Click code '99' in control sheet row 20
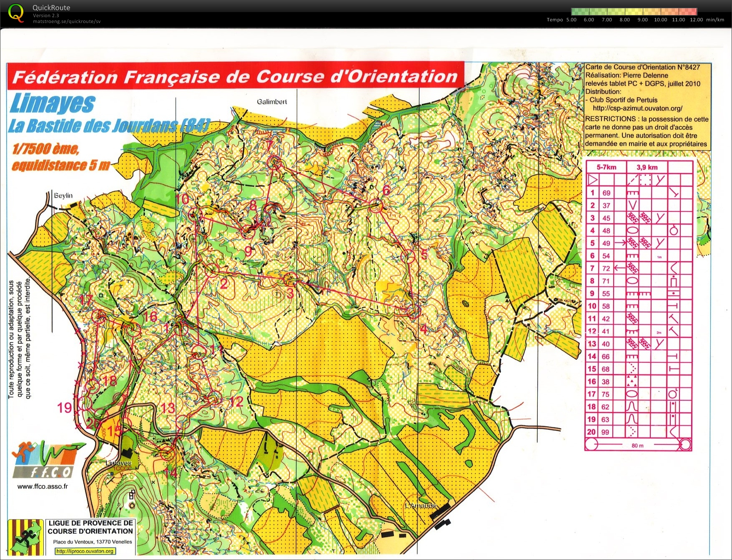The height and width of the screenshot is (560, 732). click(x=606, y=432)
